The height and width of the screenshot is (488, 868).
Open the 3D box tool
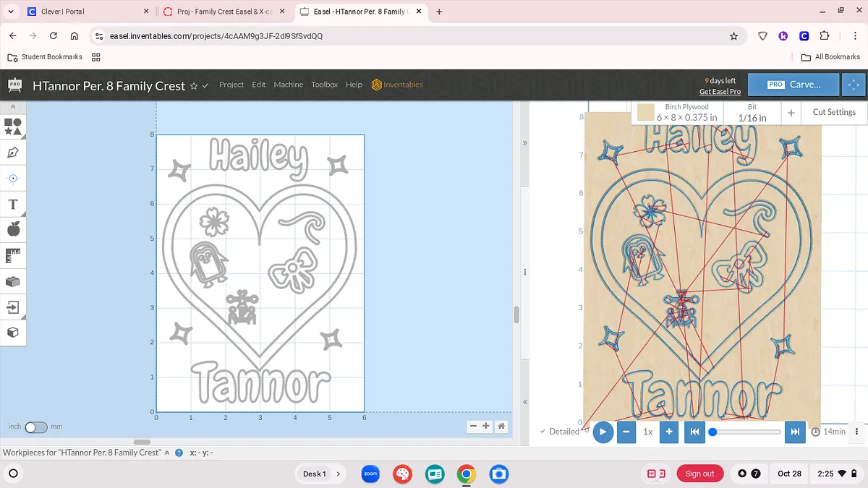[13, 332]
